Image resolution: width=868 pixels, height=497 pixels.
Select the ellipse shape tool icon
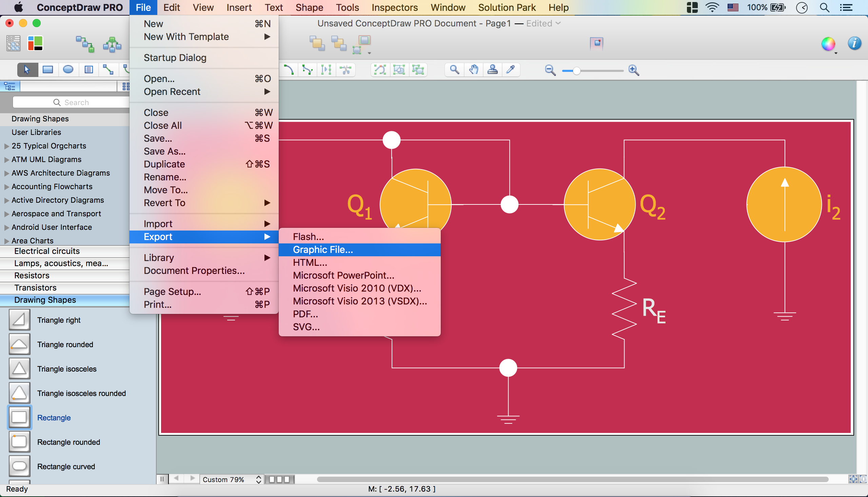(x=67, y=70)
